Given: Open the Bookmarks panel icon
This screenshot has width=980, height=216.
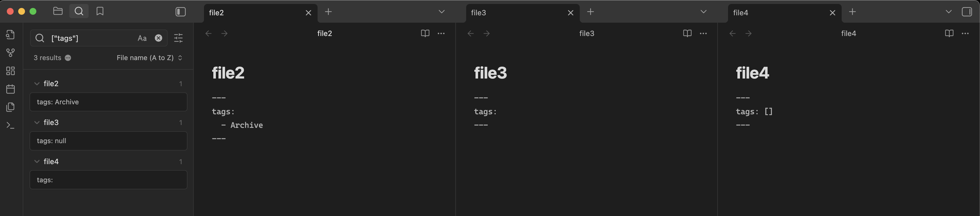Looking at the screenshot, I should (100, 11).
